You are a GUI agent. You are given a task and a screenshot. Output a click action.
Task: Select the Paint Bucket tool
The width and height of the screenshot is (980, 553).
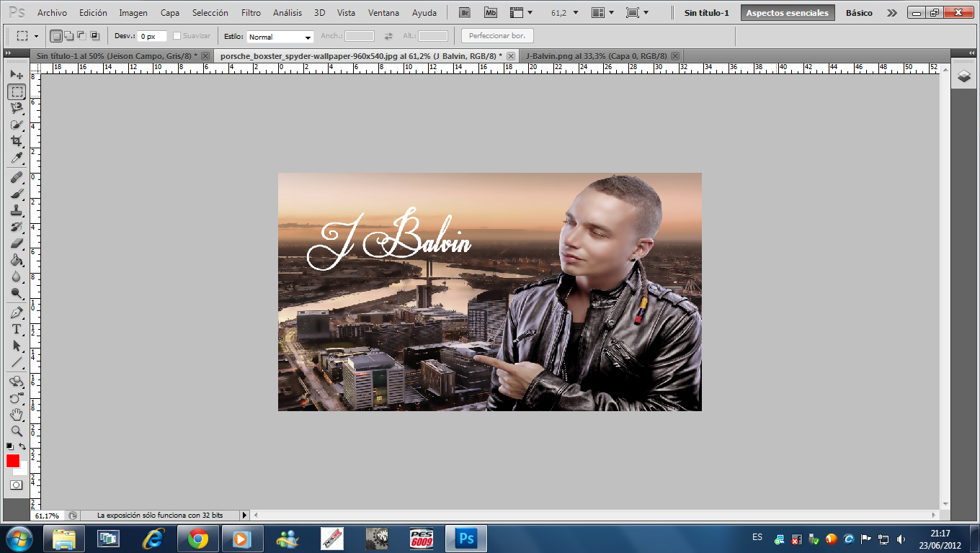pos(17,260)
